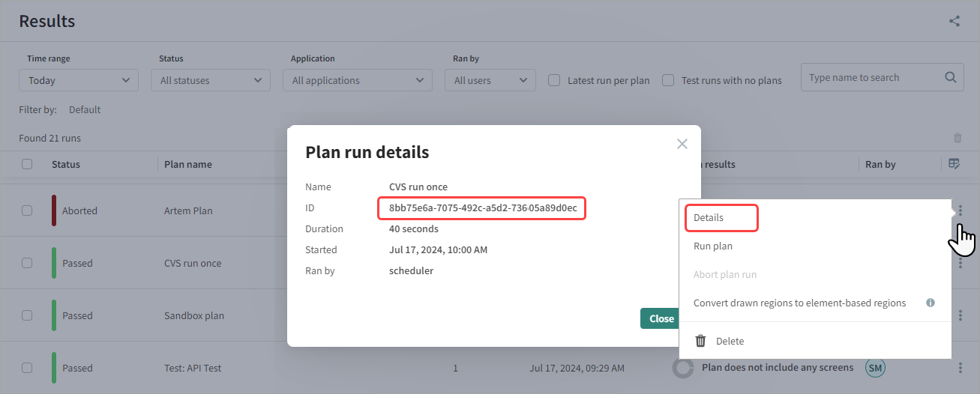Open the All statuses dropdown
This screenshot has height=394, width=980.
211,80
